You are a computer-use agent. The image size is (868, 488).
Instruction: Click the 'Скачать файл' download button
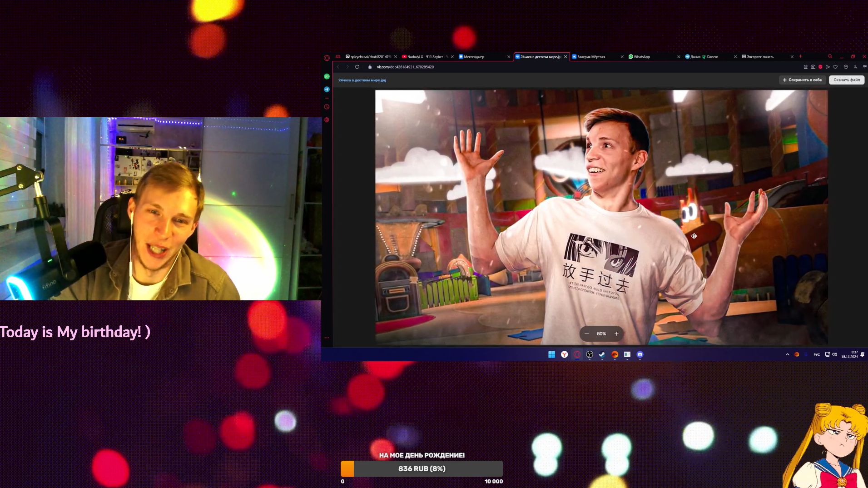(x=846, y=80)
